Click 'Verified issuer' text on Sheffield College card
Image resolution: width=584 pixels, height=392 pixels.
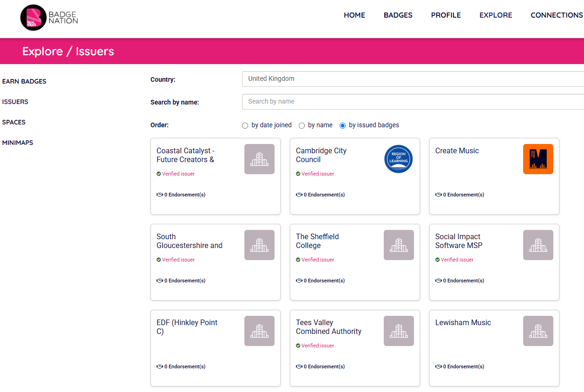(318, 260)
